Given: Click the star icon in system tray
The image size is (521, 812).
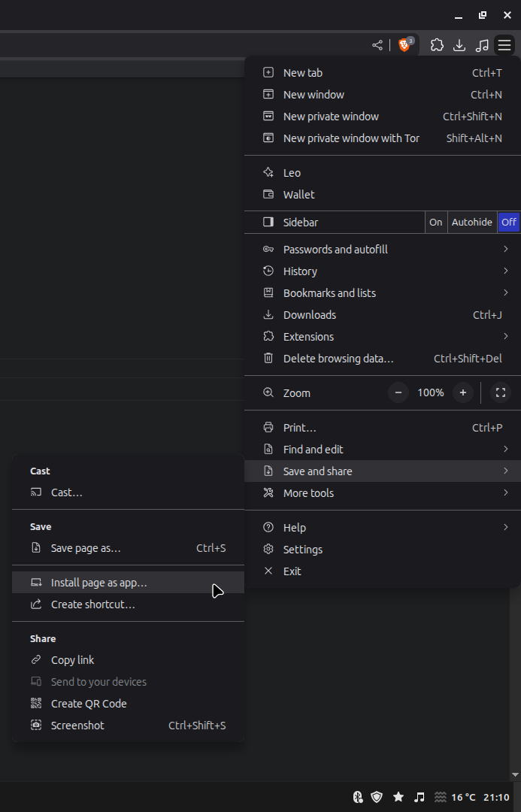Looking at the screenshot, I should click(x=398, y=796).
